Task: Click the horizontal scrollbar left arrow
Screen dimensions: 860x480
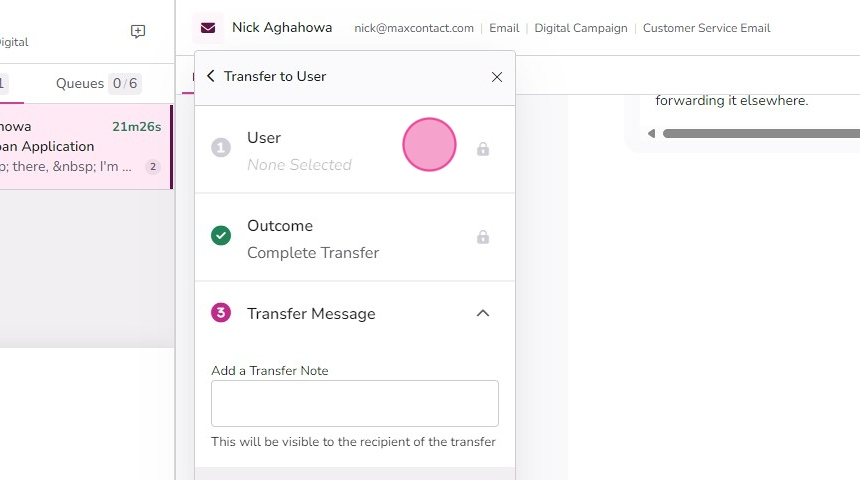Action: (x=652, y=133)
